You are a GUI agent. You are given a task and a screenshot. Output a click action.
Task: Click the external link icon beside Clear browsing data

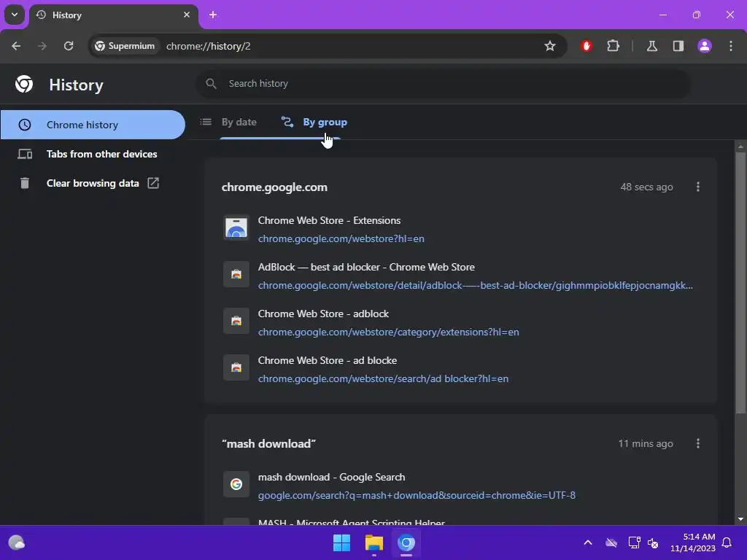pyautogui.click(x=153, y=183)
